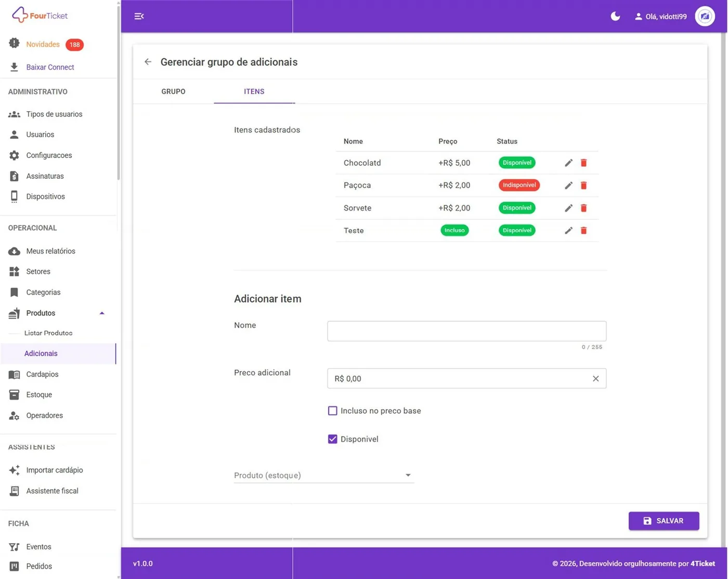The height and width of the screenshot is (579, 728).
Task: Delete the Chocolatd item with the trash icon
Action: coord(583,163)
